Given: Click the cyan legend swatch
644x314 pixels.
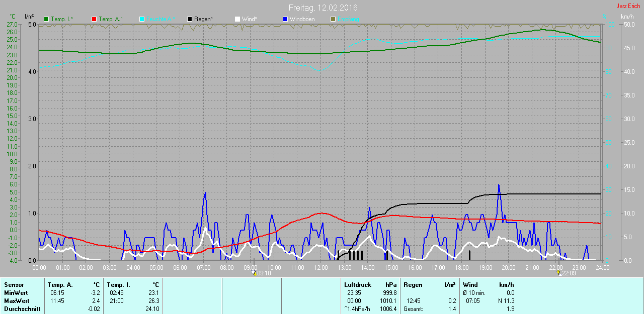Looking at the screenshot, I should click(142, 19).
